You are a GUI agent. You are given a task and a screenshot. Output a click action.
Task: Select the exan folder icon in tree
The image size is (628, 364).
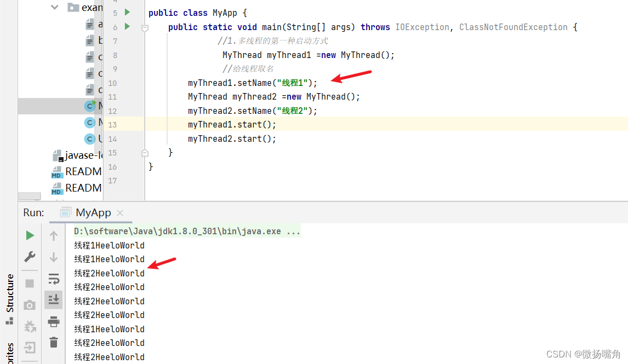[73, 7]
